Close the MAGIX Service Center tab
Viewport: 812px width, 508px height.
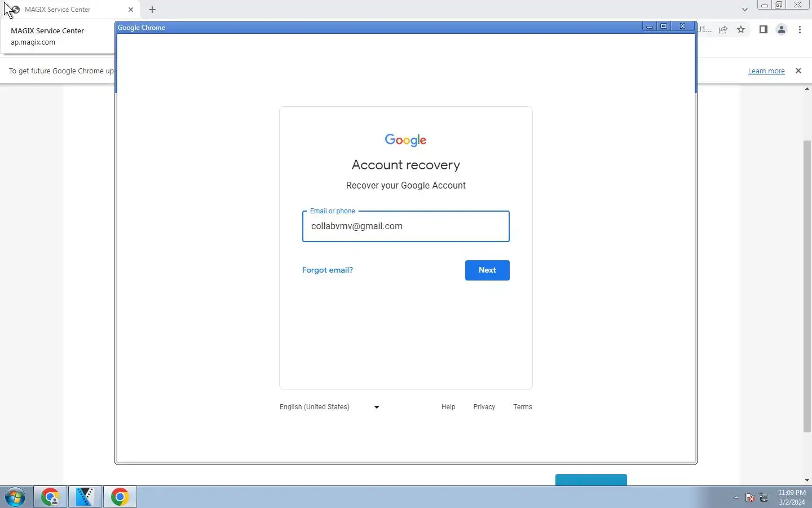(131, 10)
